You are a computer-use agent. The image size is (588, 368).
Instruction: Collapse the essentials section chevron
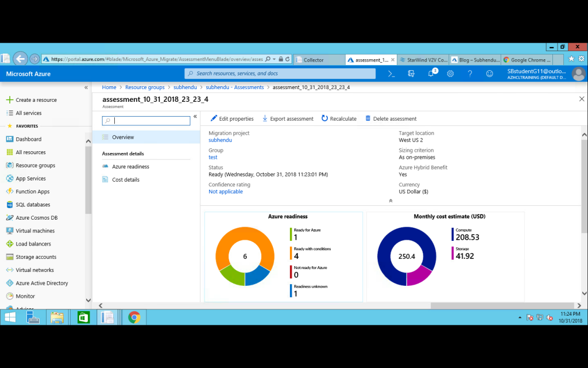coord(390,201)
